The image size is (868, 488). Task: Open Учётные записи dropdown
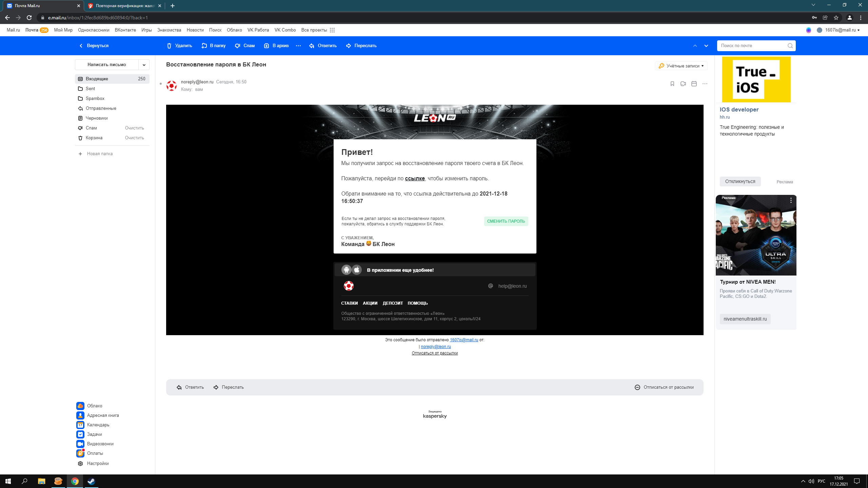pyautogui.click(x=681, y=66)
